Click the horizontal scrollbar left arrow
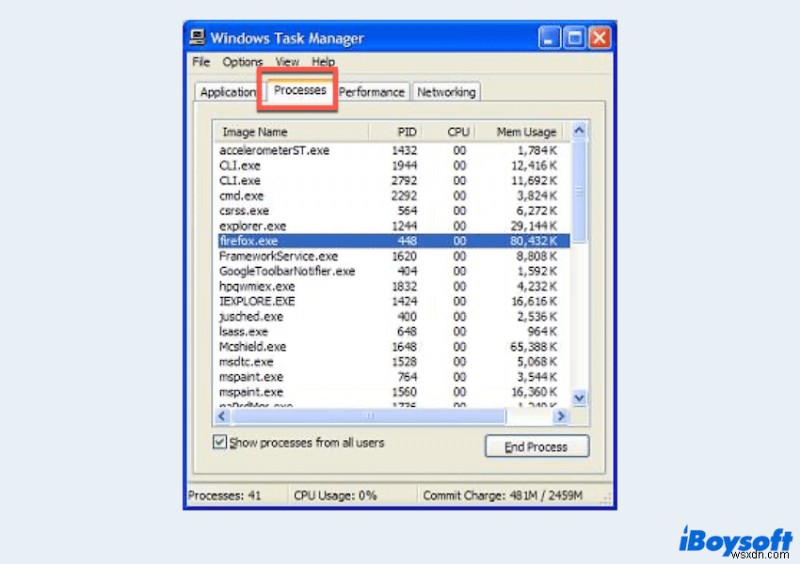 (x=222, y=416)
